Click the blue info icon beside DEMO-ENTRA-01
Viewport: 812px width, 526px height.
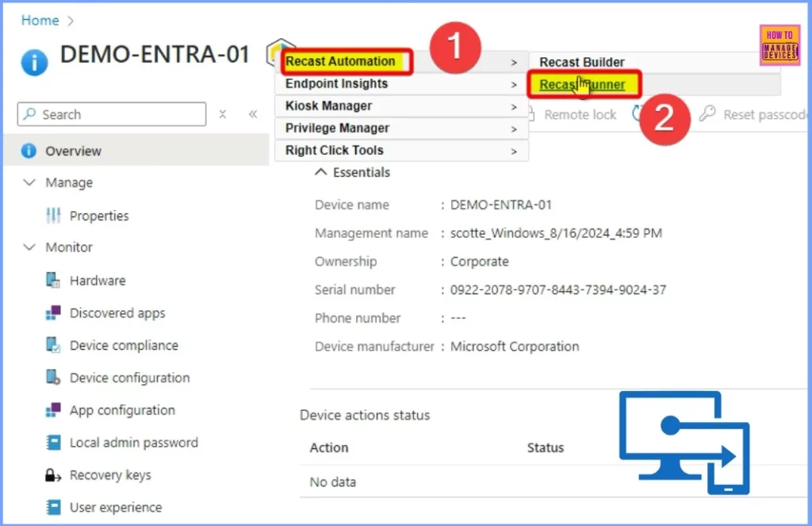[34, 63]
